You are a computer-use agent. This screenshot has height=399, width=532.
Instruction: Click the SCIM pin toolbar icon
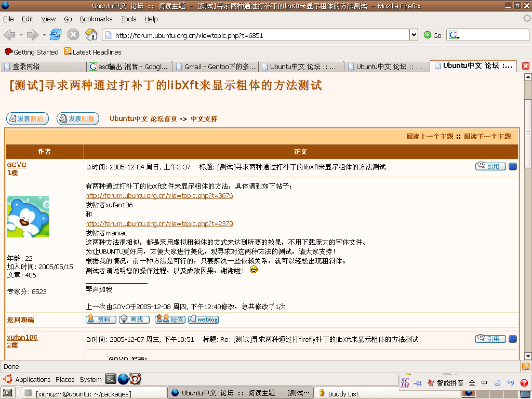point(418,383)
